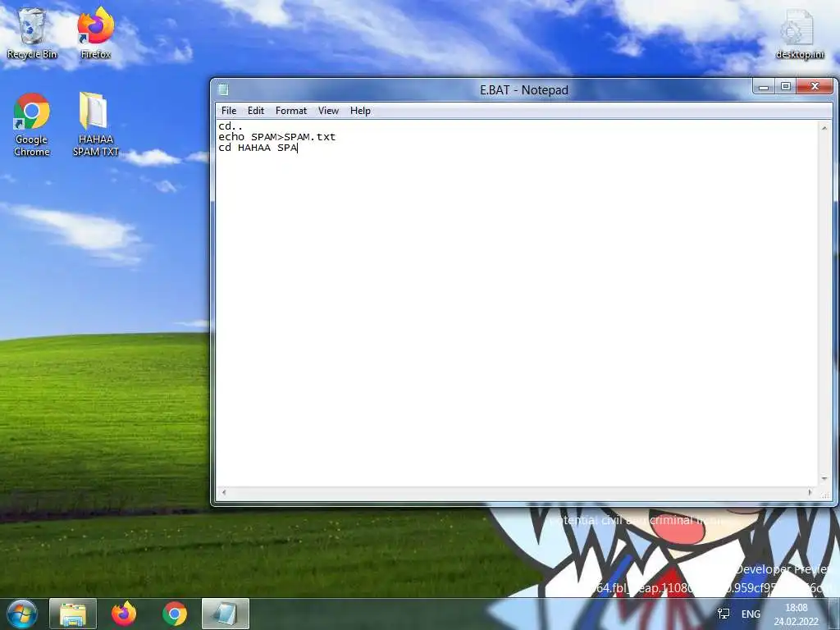Open the Edit menu in Notepad
The width and height of the screenshot is (840, 630).
click(256, 111)
